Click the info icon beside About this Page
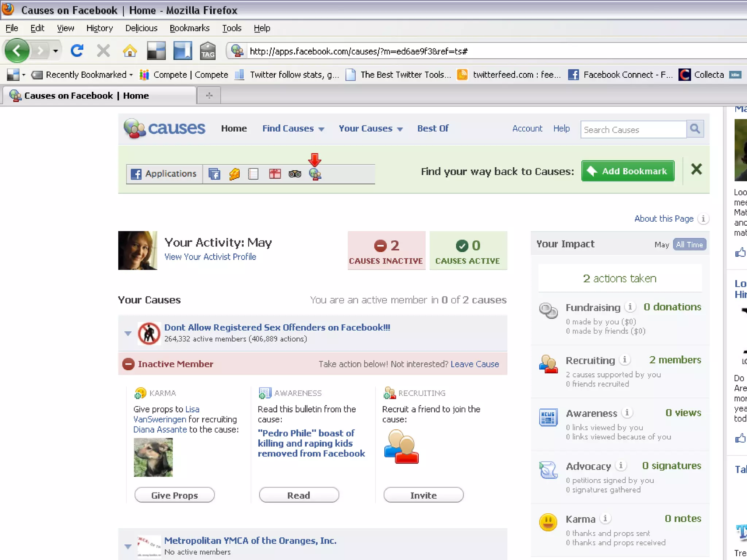This screenshot has height=560, width=747. click(703, 219)
